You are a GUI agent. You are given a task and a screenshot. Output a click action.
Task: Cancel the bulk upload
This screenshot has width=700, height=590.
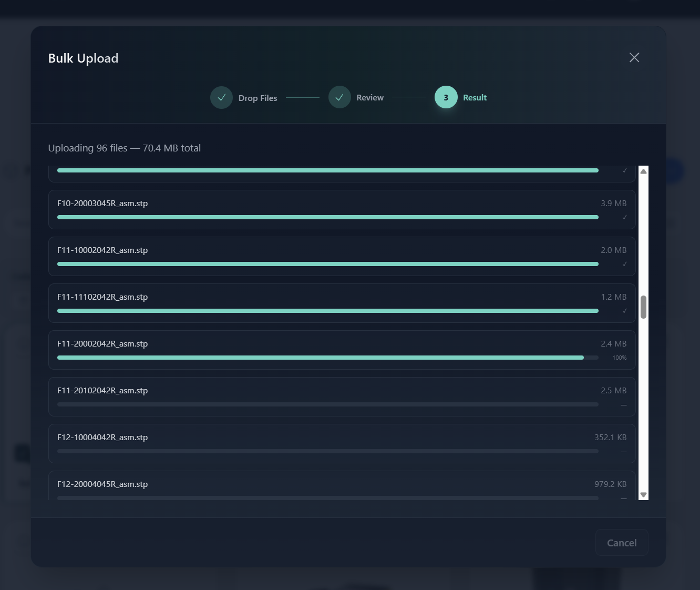coord(622,543)
